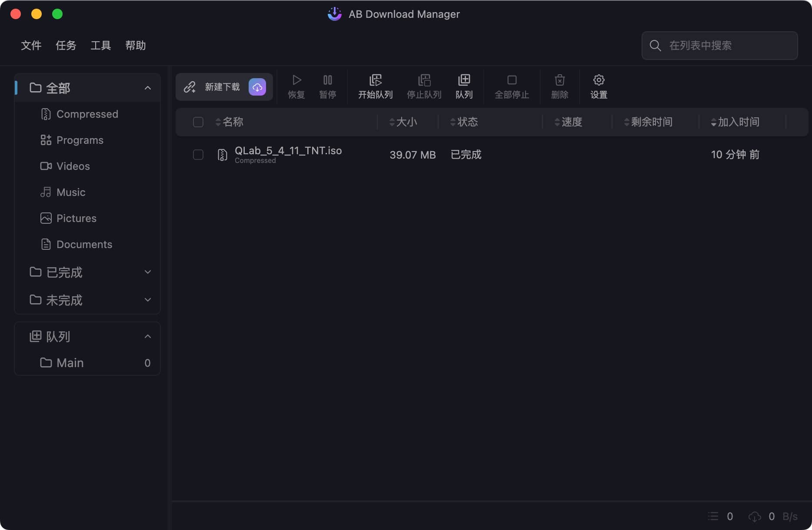Screen dimensions: 812x530
Task: Click the 0 B/s speed indicator
Action: pos(783,516)
